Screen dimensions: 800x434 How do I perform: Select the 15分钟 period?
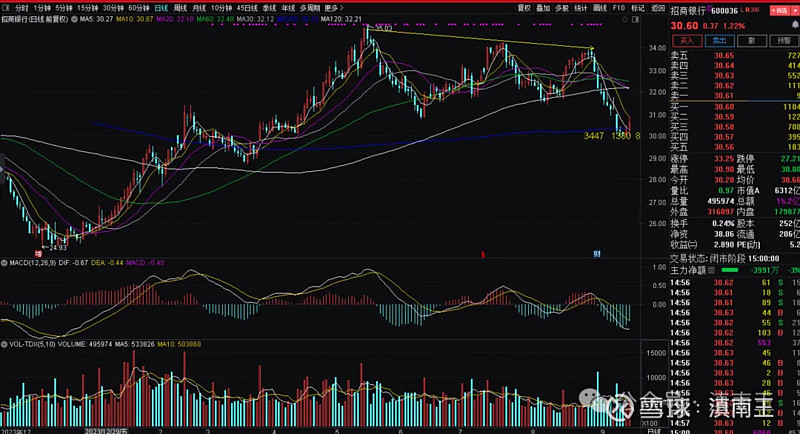pos(87,8)
